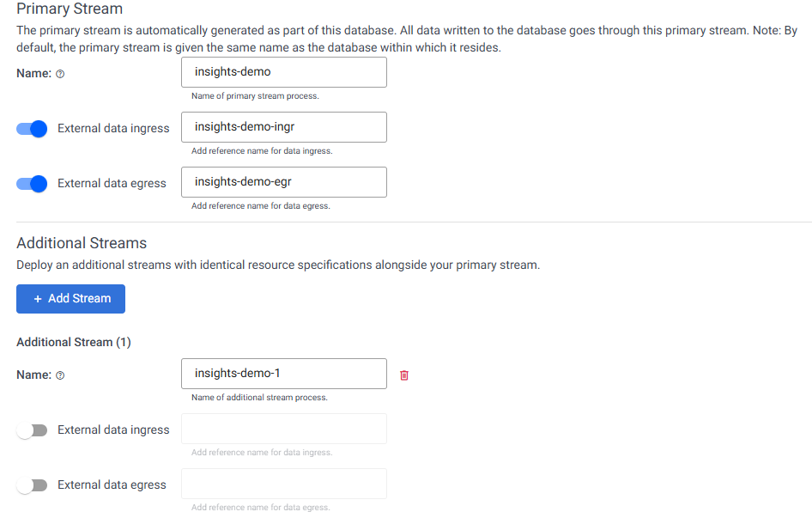Focus the insights-demo-ingr ingress reference field
Viewport: 812px width, 524px height.
284,127
